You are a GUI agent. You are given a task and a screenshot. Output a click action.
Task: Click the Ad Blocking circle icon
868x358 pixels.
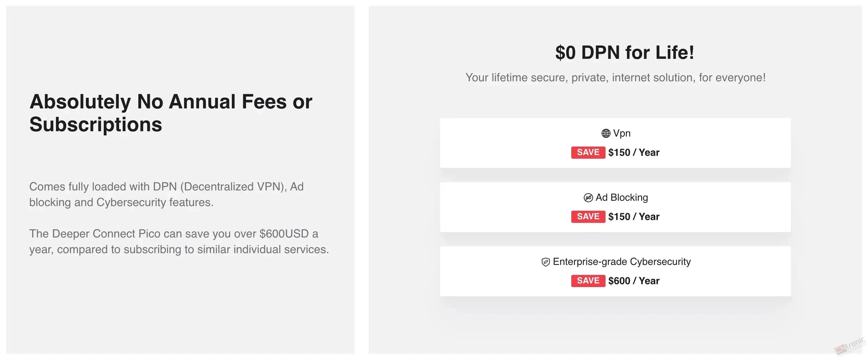point(588,198)
